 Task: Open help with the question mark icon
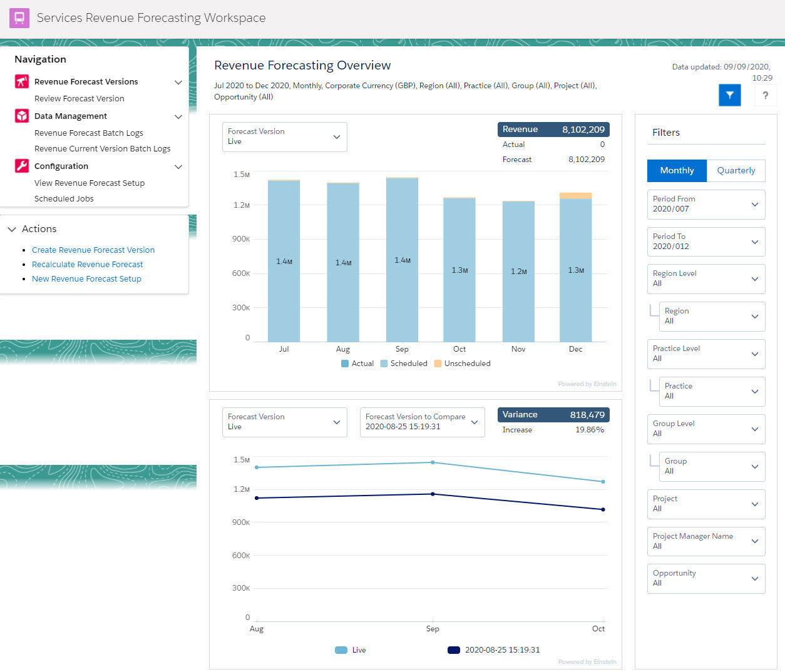pos(765,95)
